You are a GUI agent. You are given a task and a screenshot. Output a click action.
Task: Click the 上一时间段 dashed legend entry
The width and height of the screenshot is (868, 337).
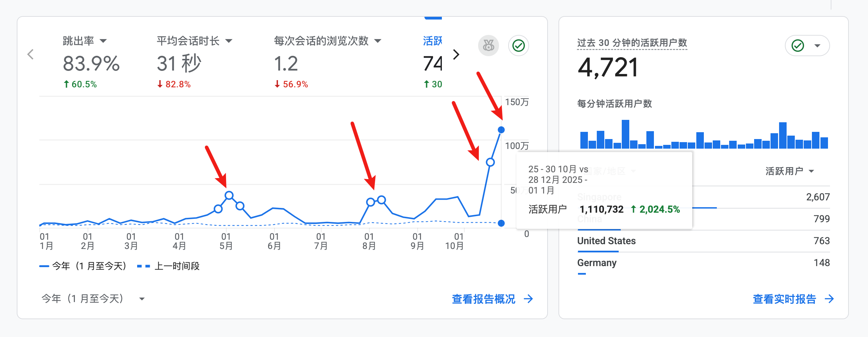(168, 266)
